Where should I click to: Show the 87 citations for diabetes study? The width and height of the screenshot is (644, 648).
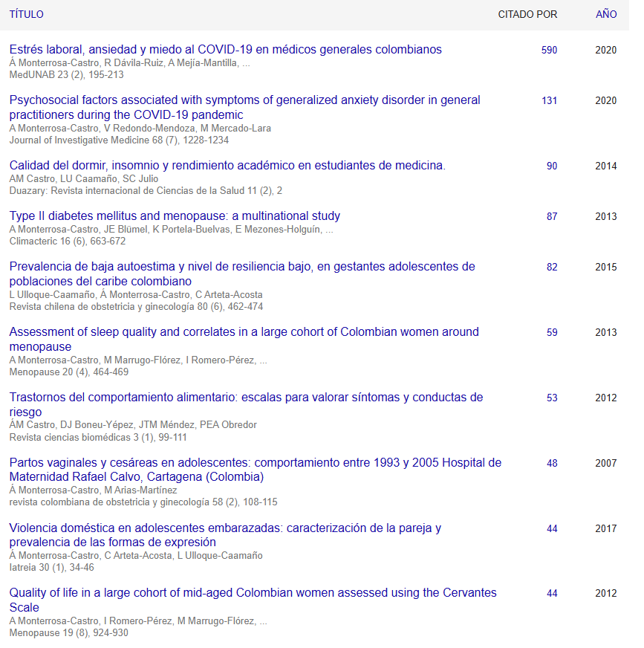coord(552,216)
